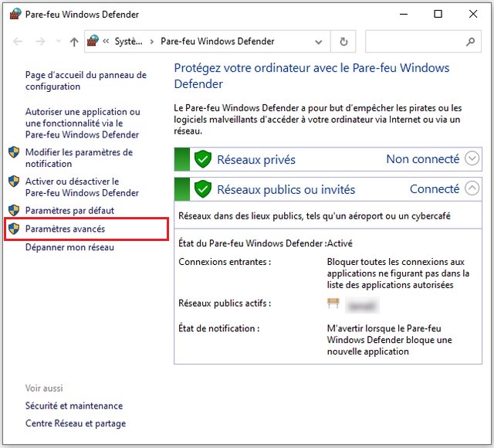The width and height of the screenshot is (494, 448).
Task: Click 'Réseaux publics actifs :' label
Action: [225, 303]
